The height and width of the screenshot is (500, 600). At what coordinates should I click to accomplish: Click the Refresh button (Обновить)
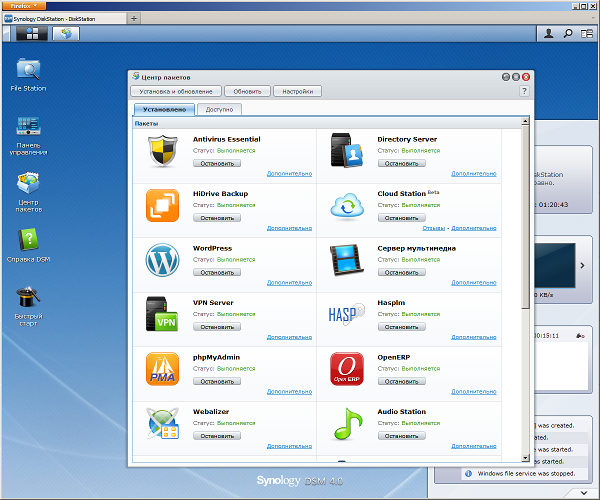tap(248, 91)
